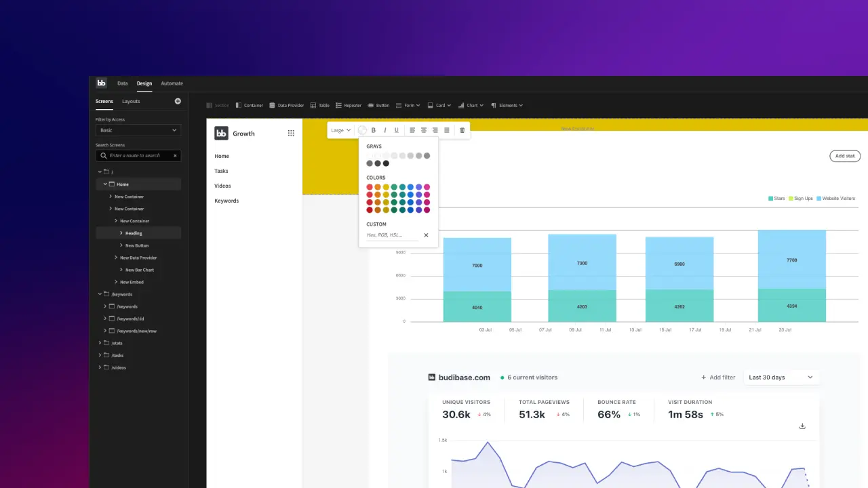The image size is (868, 488).
Task: Open the budibase.com site link
Action: point(459,378)
